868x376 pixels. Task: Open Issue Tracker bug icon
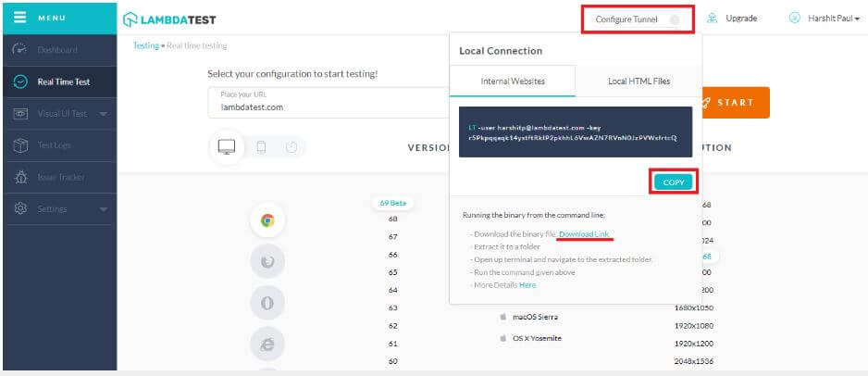pos(20,177)
